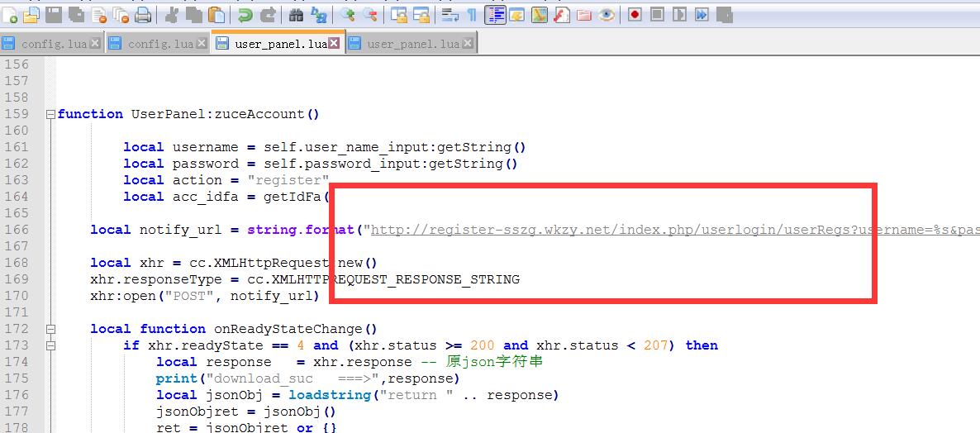
Task: Click the New file toolbar icon
Action: click(11, 14)
